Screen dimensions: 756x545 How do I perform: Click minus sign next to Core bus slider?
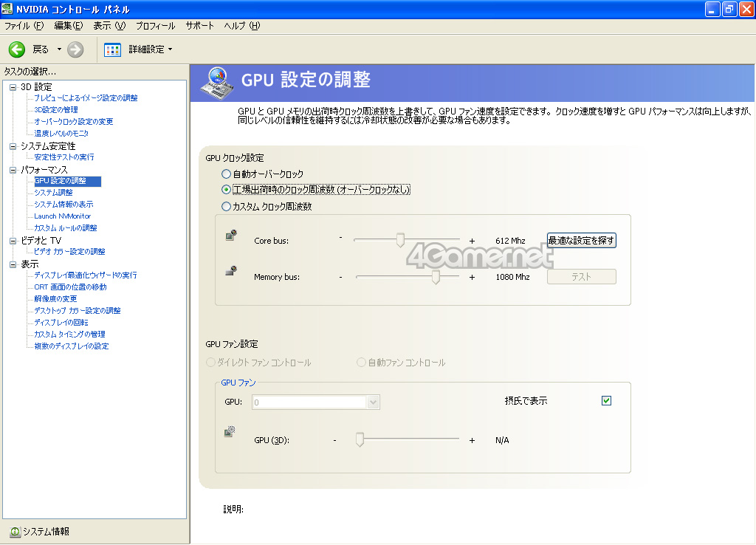pos(340,238)
